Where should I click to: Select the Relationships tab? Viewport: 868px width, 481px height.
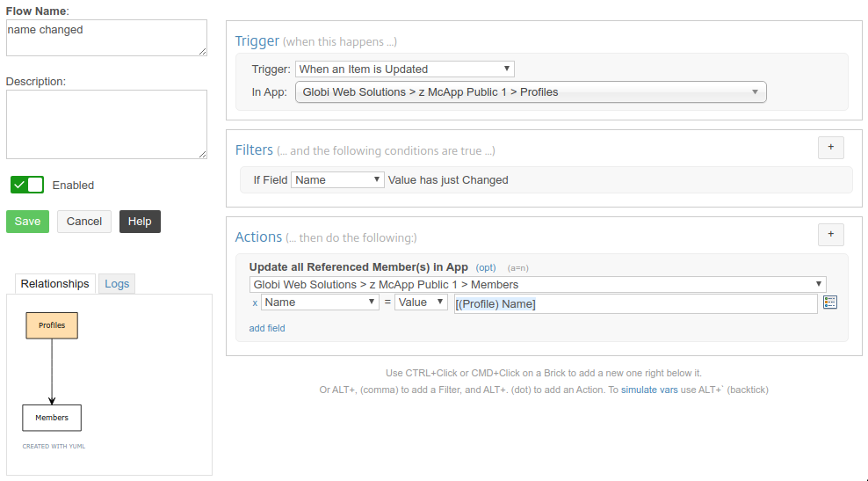tap(54, 284)
